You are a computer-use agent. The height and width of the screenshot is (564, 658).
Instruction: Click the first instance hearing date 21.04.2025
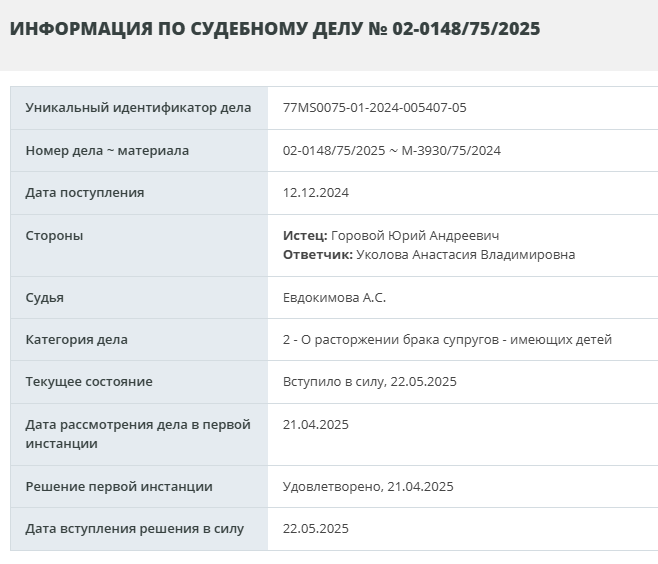point(316,425)
